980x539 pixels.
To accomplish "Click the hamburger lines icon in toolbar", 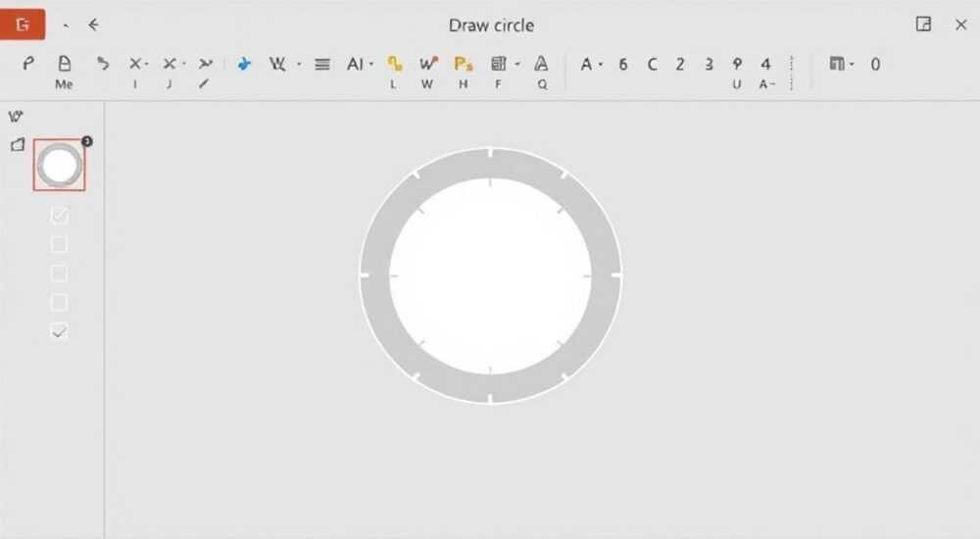I will coord(321,65).
